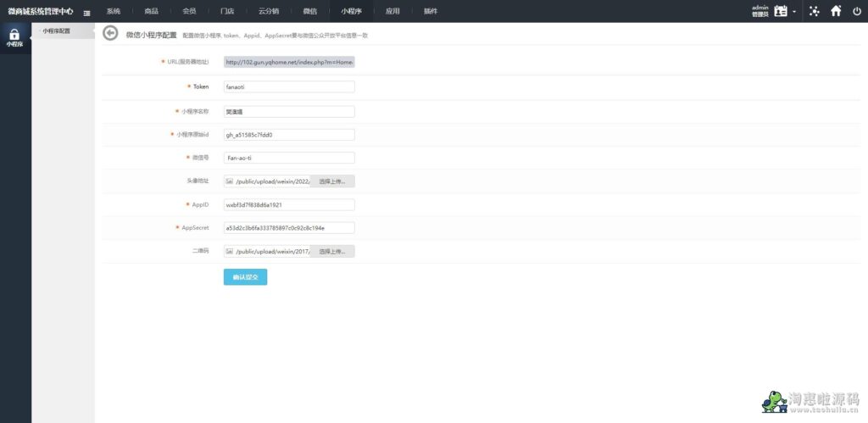
Task: Click 选择上传 button for 头像地址
Action: coord(332,181)
